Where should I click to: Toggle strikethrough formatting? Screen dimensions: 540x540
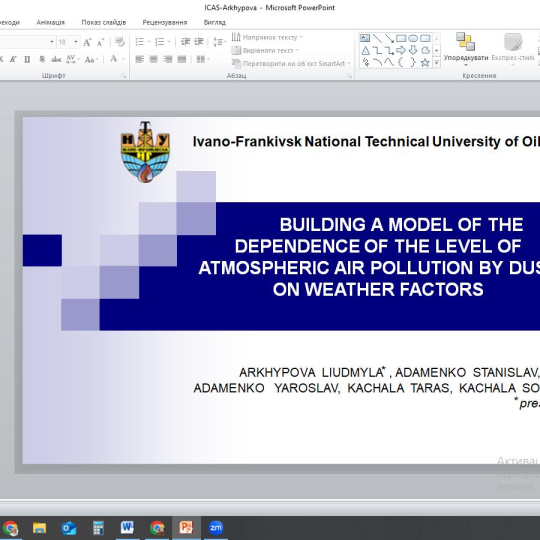pyautogui.click(x=56, y=59)
